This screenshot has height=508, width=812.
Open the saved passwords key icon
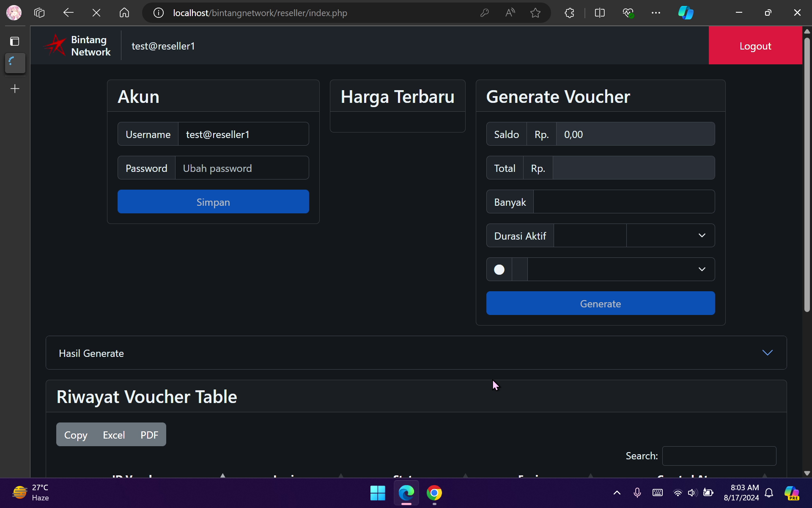coord(485,13)
